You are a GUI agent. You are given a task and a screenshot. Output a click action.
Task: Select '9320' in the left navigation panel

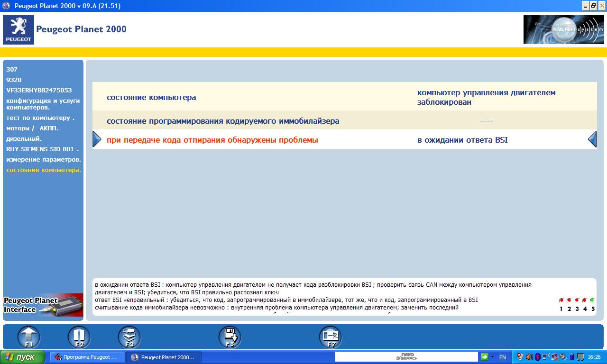14,80
